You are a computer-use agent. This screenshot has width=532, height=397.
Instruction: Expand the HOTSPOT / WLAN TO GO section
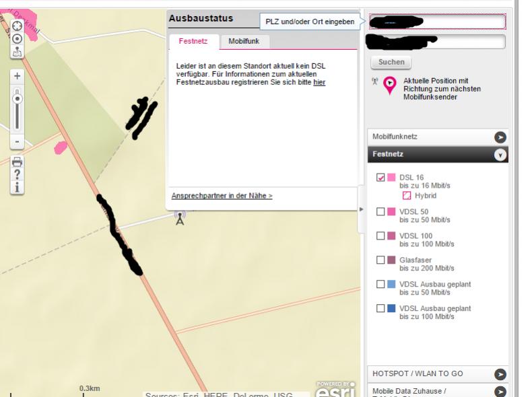click(x=438, y=374)
